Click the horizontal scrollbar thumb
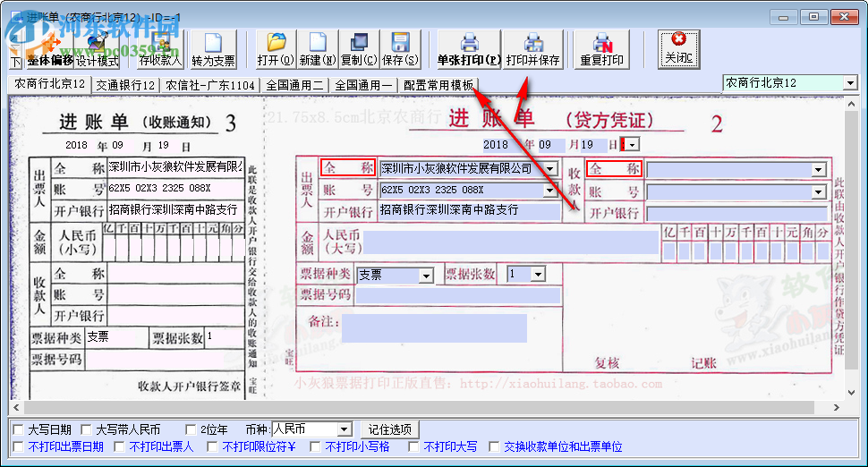Viewport: 868px width, 467px height. (418, 407)
